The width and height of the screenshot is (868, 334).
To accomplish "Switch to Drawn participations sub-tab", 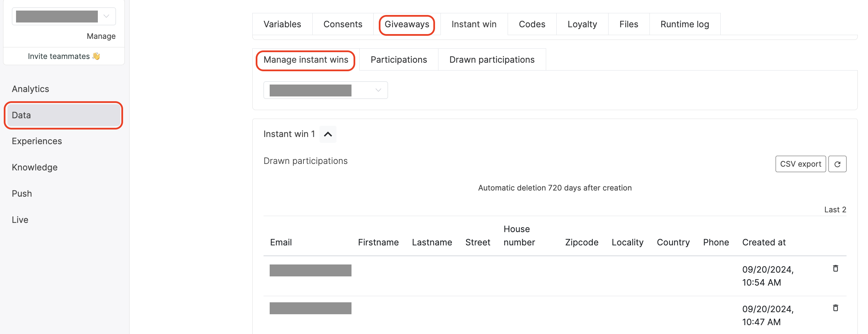I will coord(492,60).
